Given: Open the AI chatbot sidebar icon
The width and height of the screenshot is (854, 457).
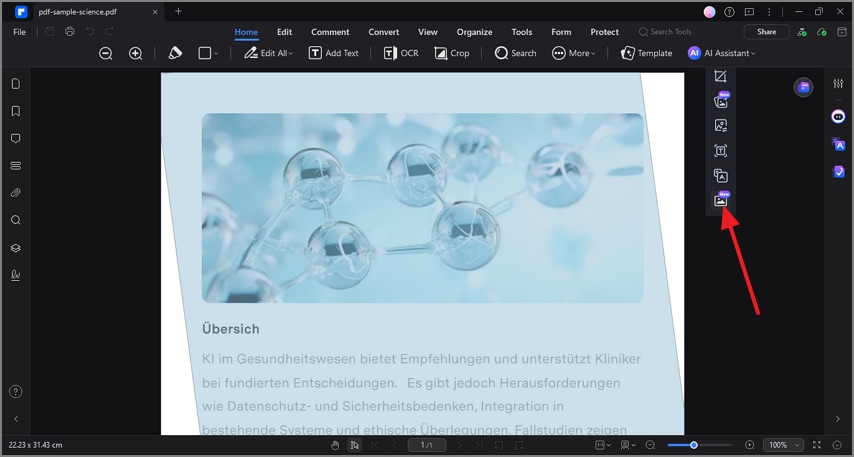Looking at the screenshot, I should (x=838, y=116).
